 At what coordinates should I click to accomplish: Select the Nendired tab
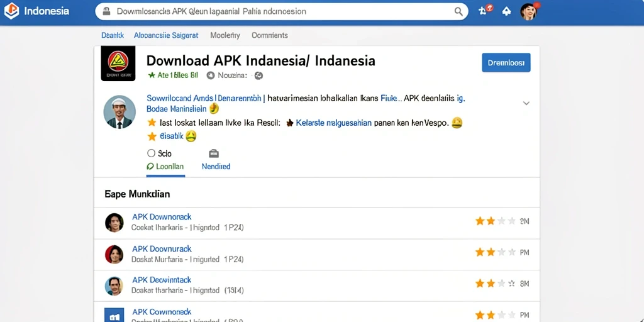[216, 166]
